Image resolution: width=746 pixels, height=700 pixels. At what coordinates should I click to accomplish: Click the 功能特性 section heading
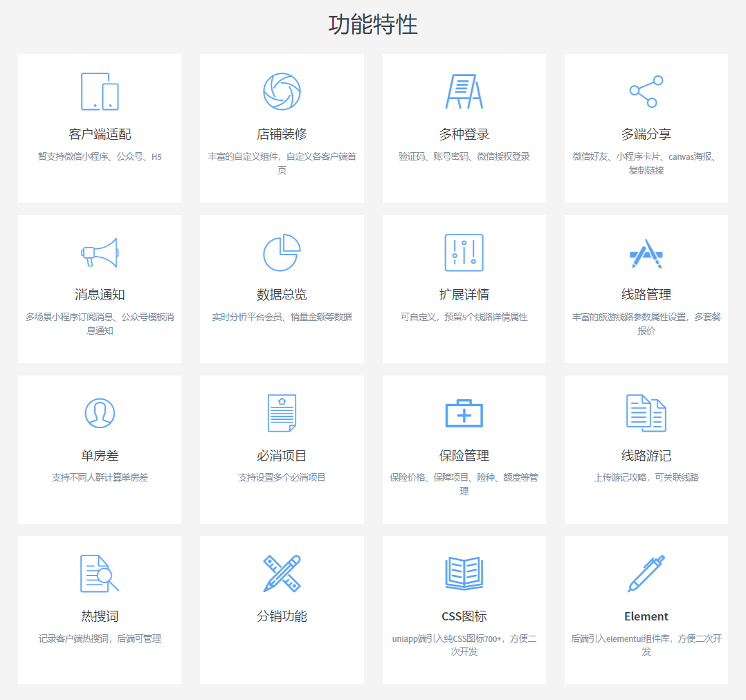(373, 25)
